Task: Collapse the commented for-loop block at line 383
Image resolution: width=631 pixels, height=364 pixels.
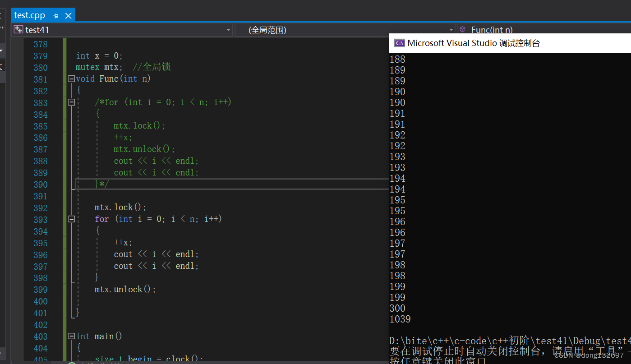Action: (x=71, y=102)
